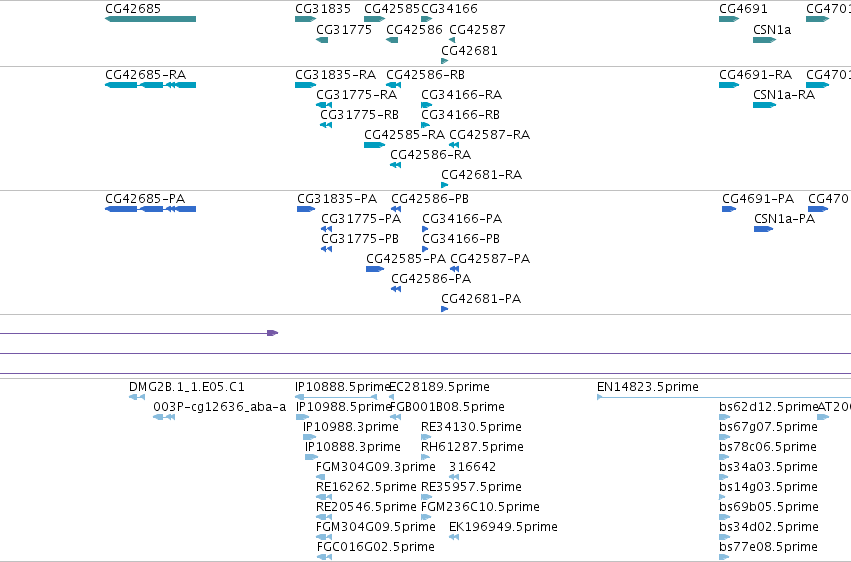Select EST FGM236C10.5prime

[x=426, y=518]
